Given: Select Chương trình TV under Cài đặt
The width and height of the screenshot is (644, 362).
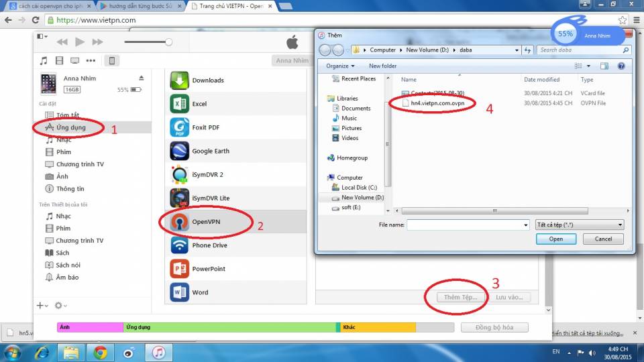Looking at the screenshot, I should [80, 164].
